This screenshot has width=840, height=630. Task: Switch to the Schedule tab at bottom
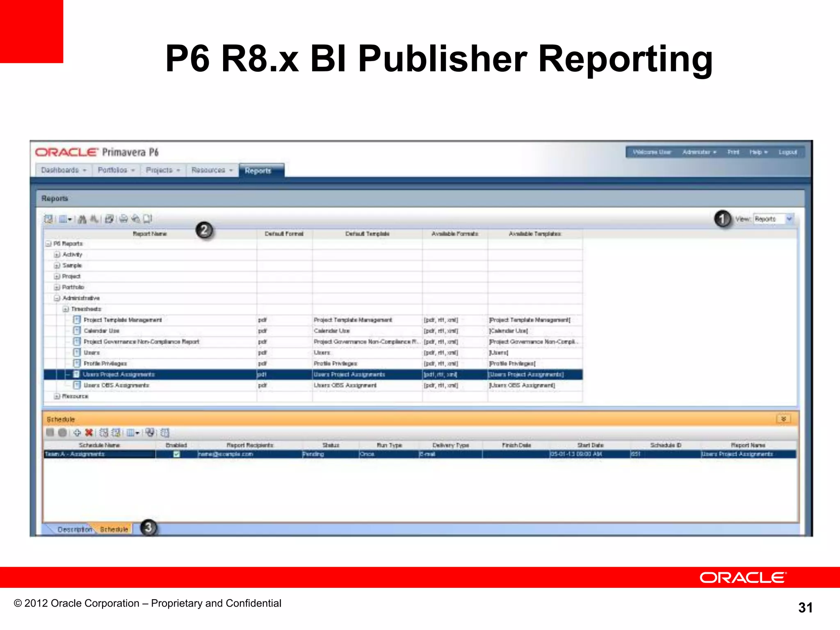coord(114,530)
